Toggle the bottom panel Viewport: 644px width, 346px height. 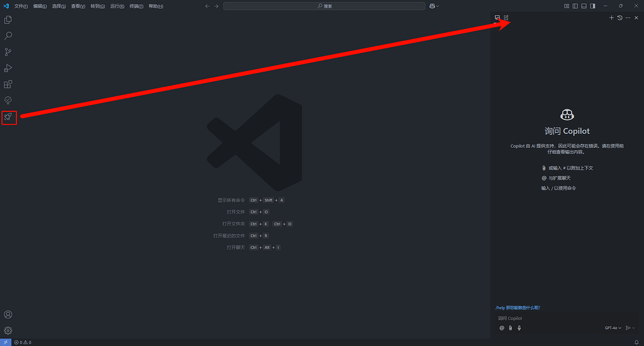[584, 6]
